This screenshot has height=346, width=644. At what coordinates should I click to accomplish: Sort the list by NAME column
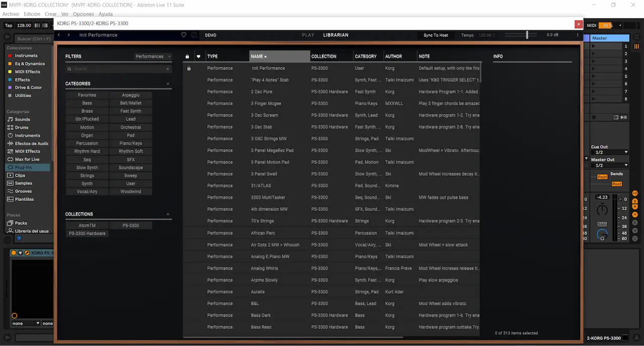(x=280, y=56)
